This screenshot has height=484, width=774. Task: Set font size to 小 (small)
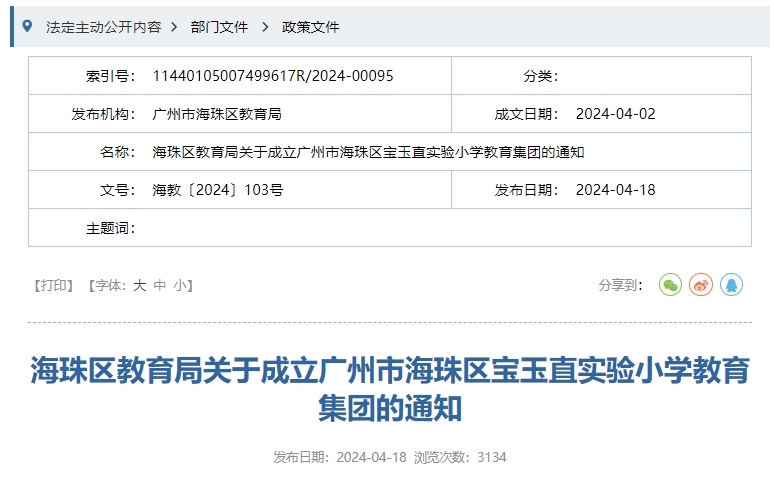click(179, 286)
